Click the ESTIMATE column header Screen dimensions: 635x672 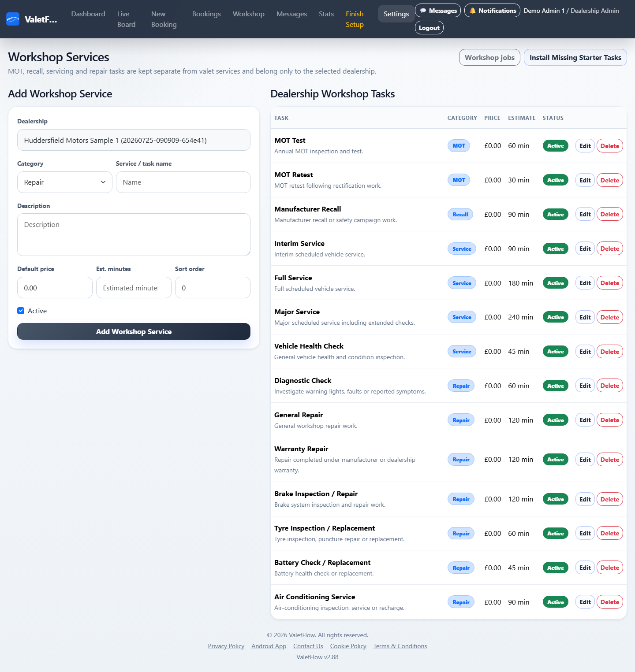522,118
